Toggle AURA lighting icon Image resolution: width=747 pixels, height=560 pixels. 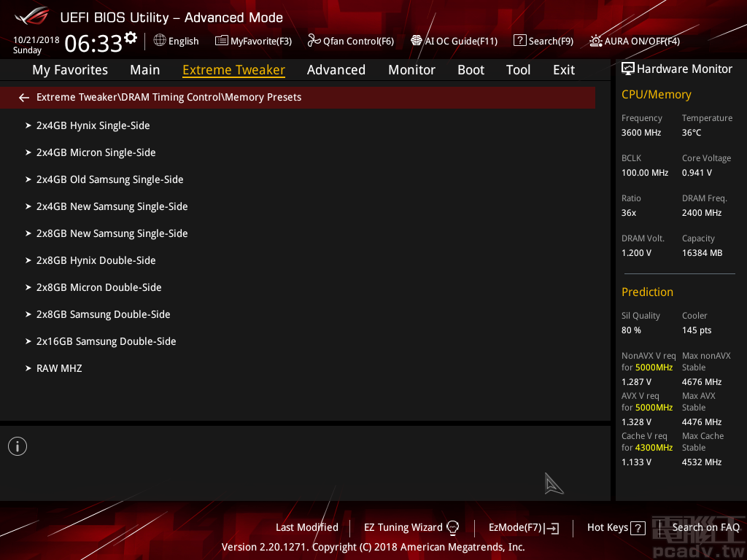click(595, 41)
